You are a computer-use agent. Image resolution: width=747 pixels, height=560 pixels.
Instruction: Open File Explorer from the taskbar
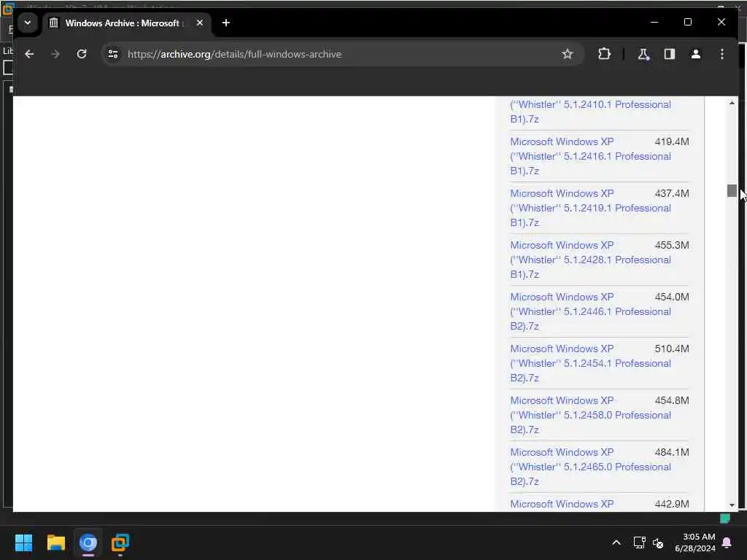pyautogui.click(x=55, y=542)
